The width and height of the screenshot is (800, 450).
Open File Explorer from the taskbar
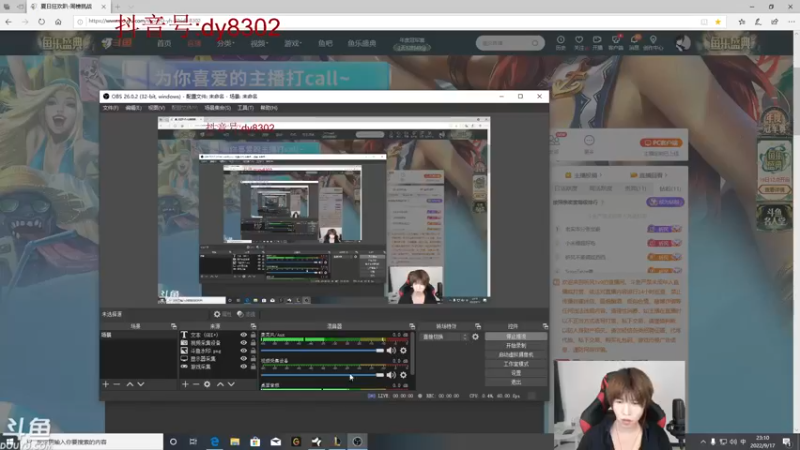click(235, 442)
